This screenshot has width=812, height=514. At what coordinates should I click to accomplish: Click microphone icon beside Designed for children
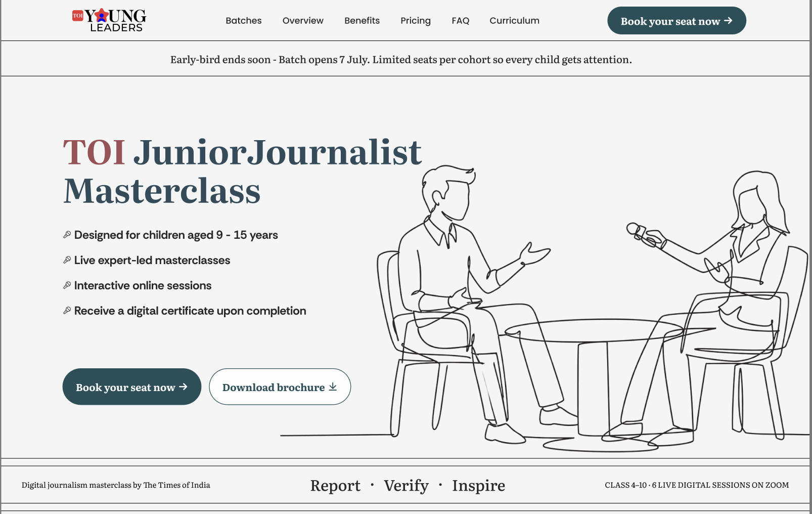67,235
